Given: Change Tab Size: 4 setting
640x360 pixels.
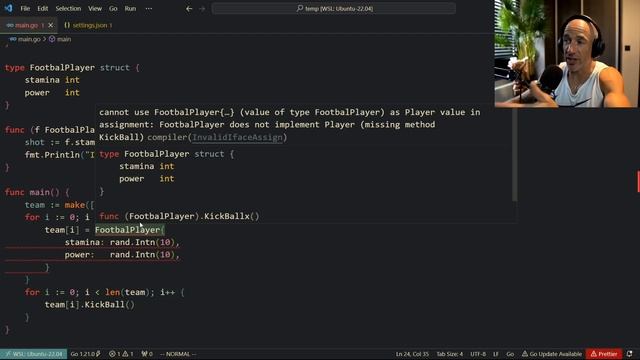Looking at the screenshot, I should (449, 354).
